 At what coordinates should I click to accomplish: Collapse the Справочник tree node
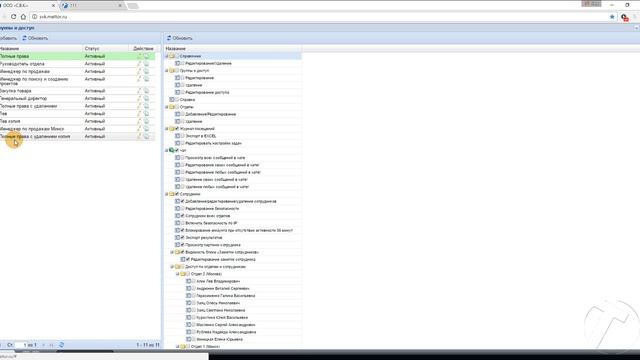pyautogui.click(x=167, y=56)
